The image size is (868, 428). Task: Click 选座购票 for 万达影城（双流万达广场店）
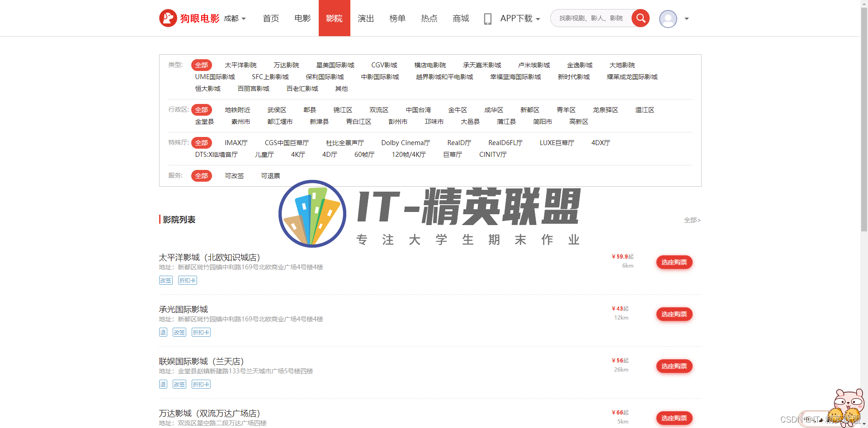tap(674, 418)
